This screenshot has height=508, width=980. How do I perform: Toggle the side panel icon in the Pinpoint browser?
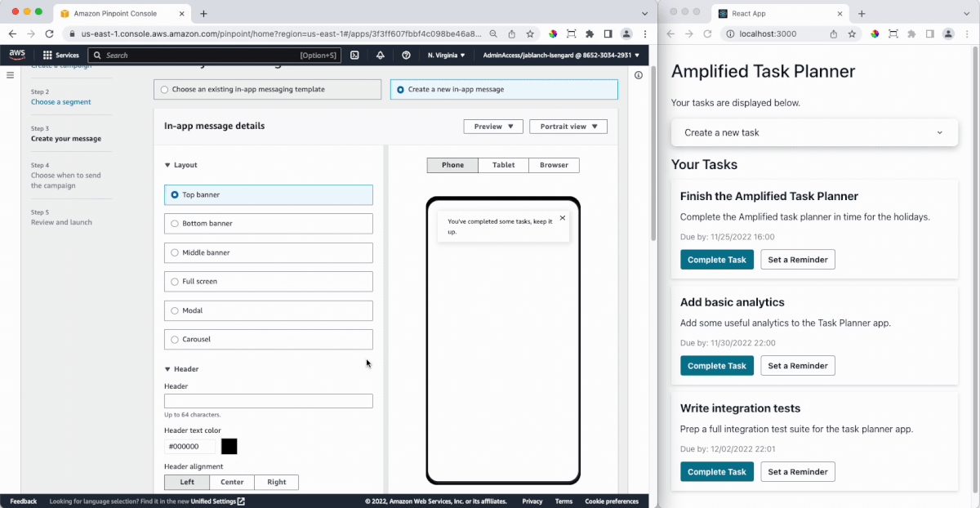coord(608,33)
